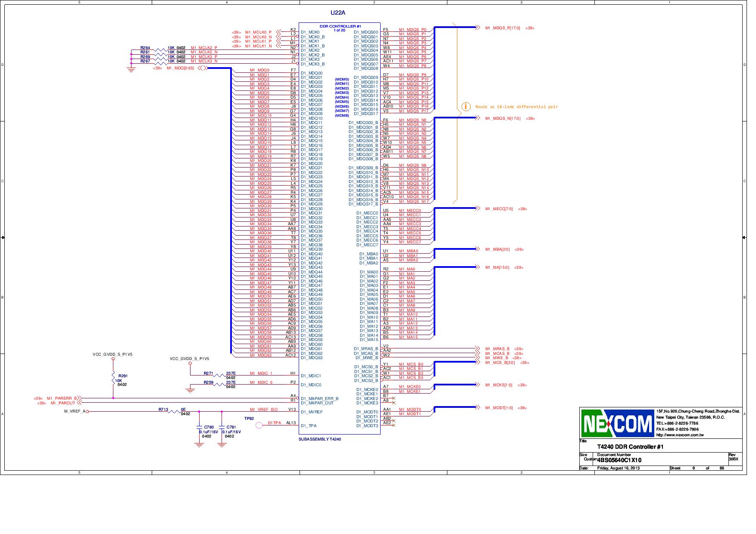Click the off-page arrow for M1_MDQS_P[17:0]
756x534 pixels.
[x=478, y=27]
